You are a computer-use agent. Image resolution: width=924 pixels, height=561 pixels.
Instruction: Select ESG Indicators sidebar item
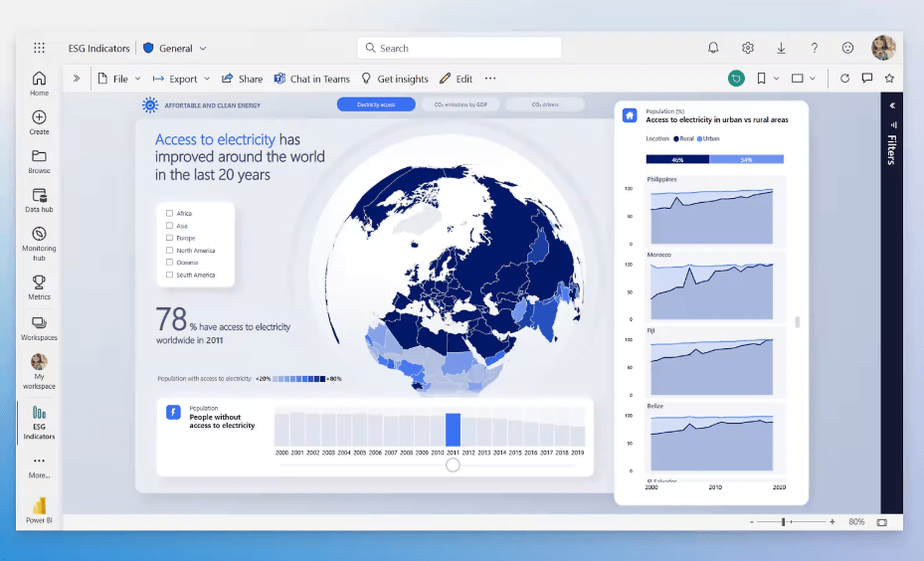point(39,422)
